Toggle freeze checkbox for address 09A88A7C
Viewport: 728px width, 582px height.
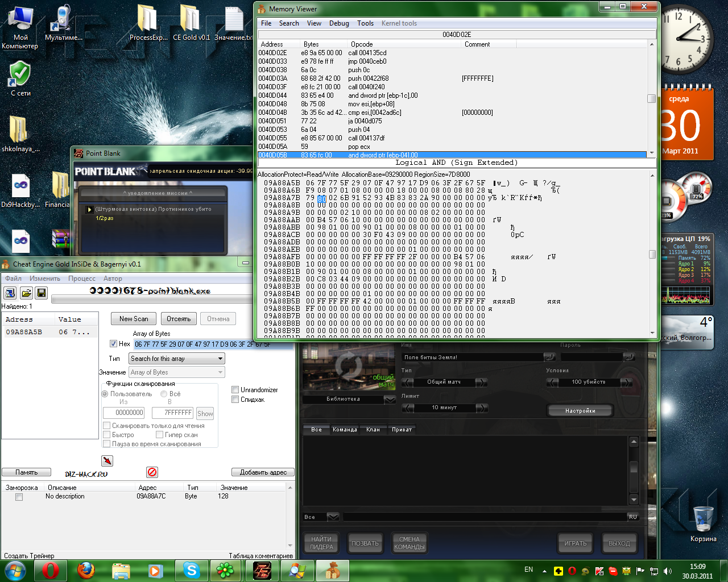[19, 497]
